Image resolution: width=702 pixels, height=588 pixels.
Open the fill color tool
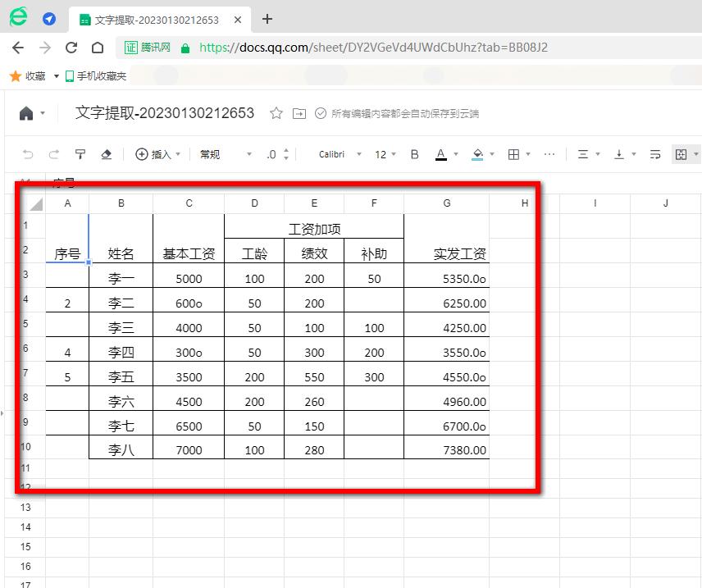[x=477, y=154]
